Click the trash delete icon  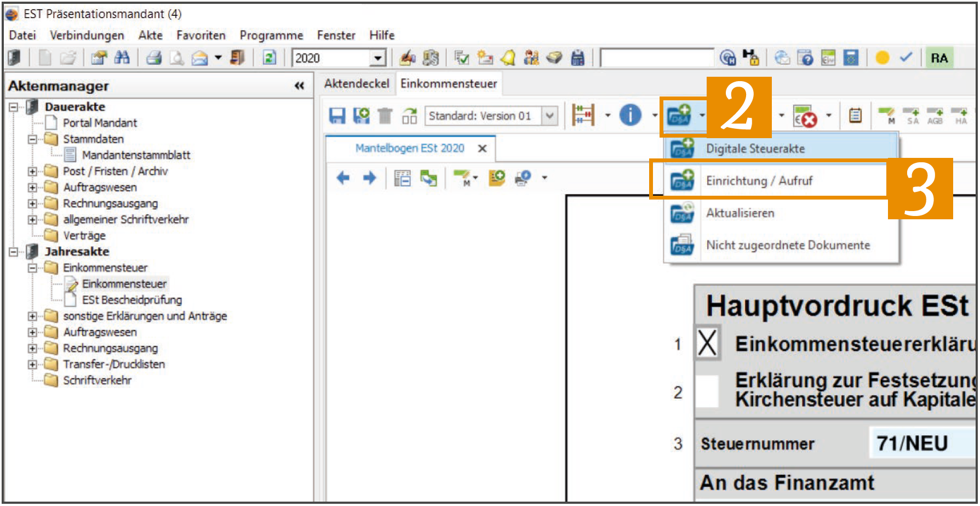click(385, 116)
